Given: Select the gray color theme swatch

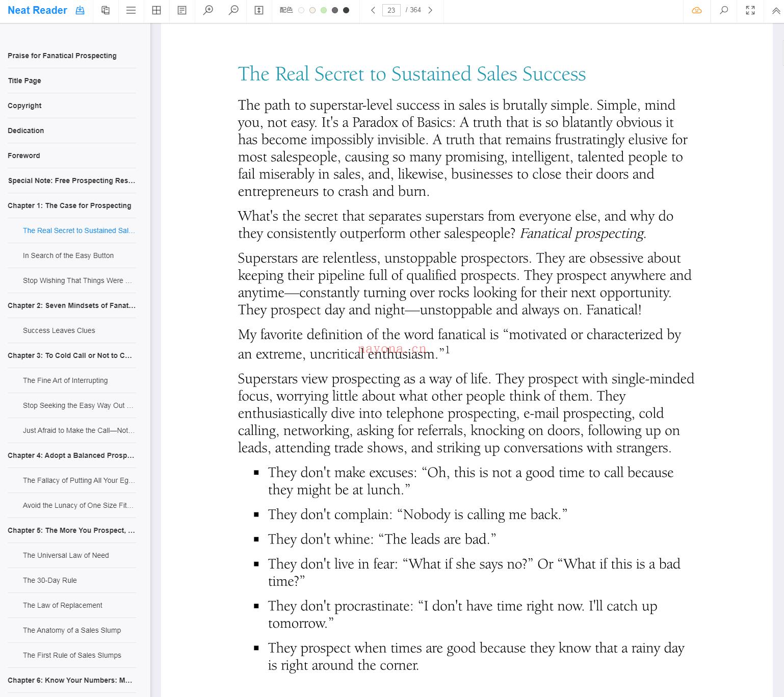Looking at the screenshot, I should click(335, 10).
